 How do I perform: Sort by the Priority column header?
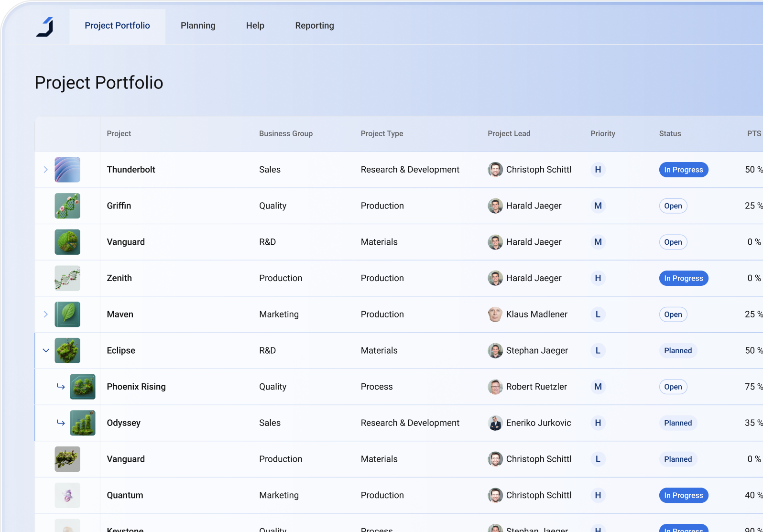pyautogui.click(x=603, y=134)
